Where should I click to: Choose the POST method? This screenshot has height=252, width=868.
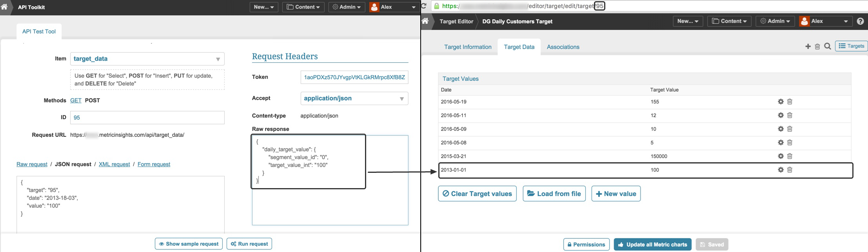[x=93, y=100]
